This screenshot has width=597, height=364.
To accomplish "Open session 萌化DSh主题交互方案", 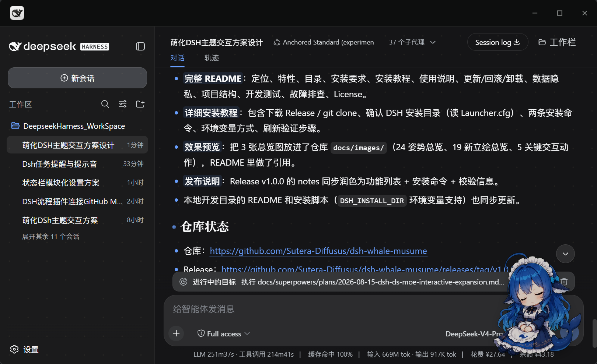I will 77,220.
